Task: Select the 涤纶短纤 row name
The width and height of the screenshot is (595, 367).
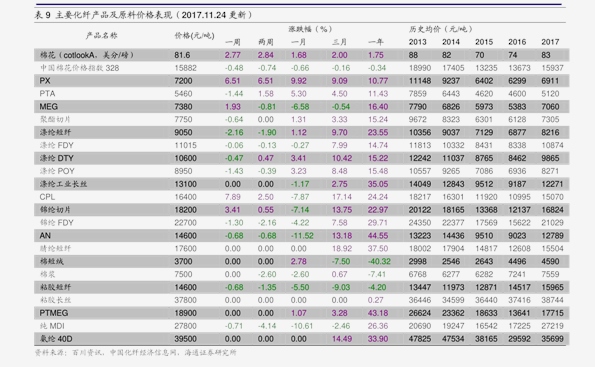Action: coord(55,132)
